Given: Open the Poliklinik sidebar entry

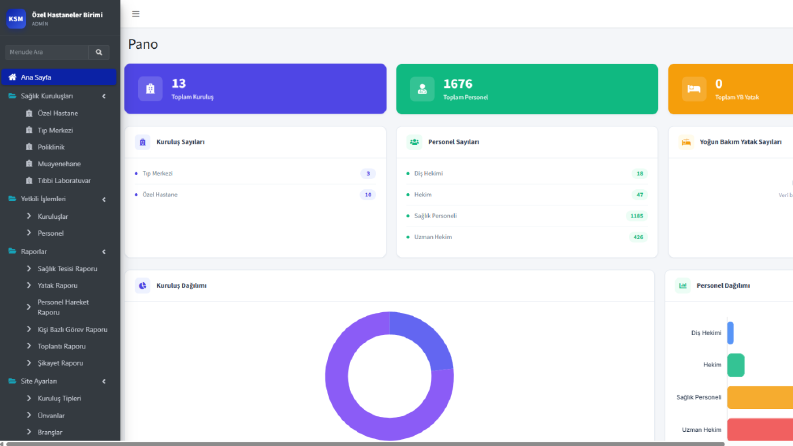Looking at the screenshot, I should click(x=51, y=147).
